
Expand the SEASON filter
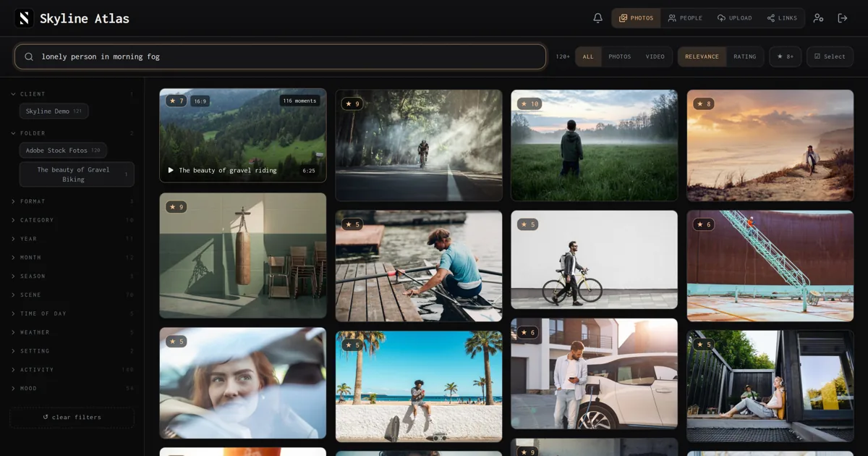tap(72, 276)
